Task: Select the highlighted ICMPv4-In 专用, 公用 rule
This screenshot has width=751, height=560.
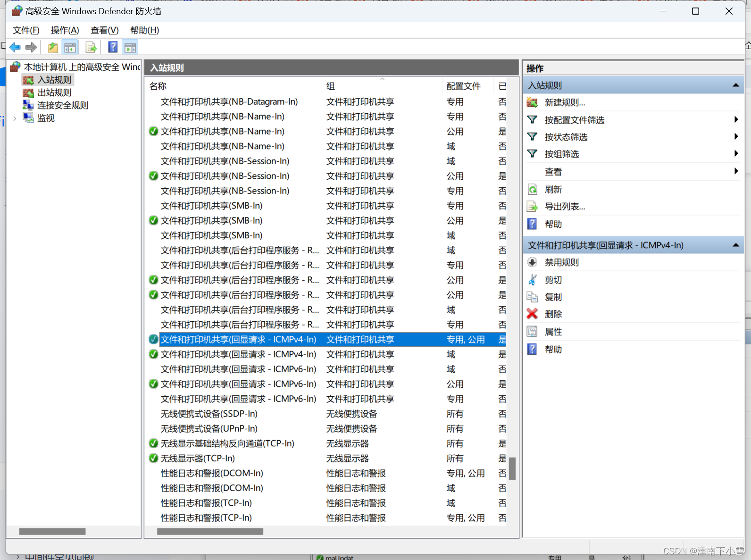Action: [x=326, y=339]
